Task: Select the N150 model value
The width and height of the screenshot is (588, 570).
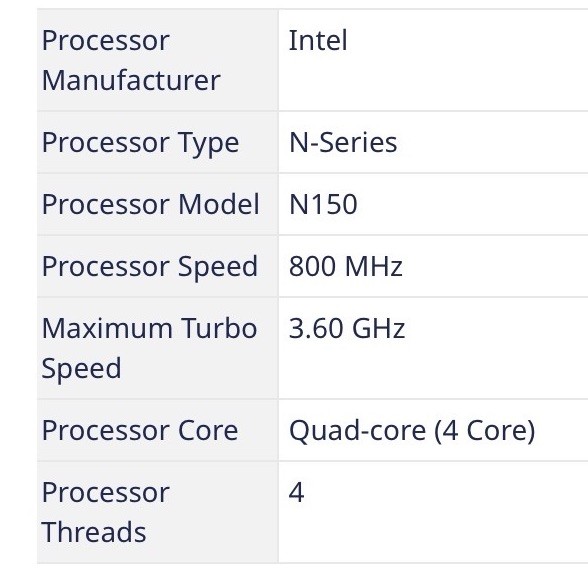Action: pos(323,204)
